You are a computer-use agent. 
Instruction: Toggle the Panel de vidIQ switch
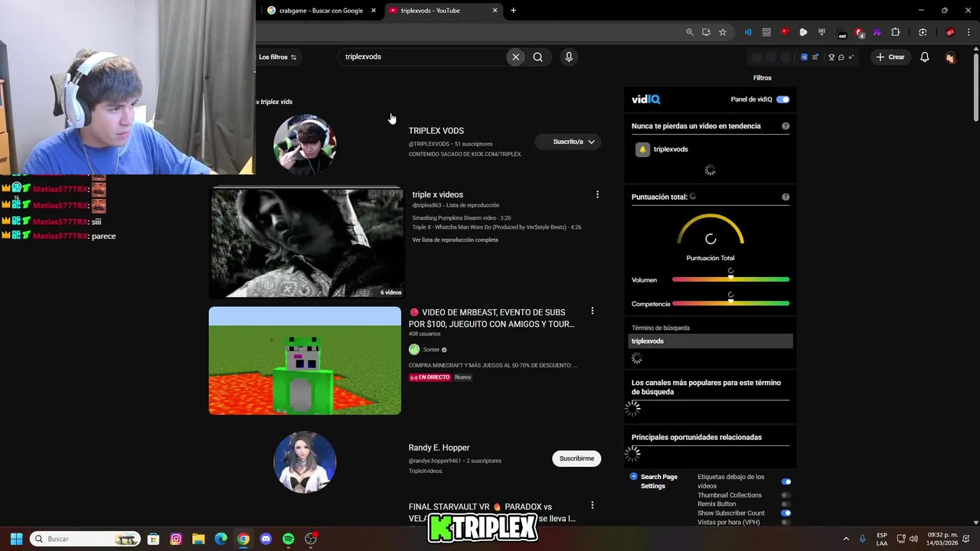782,99
